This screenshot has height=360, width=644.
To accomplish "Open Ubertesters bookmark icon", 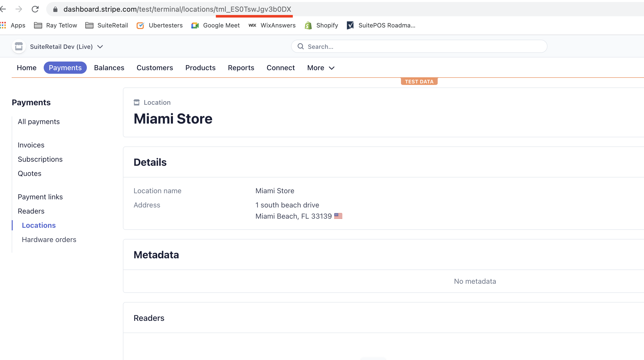I will 140,25.
